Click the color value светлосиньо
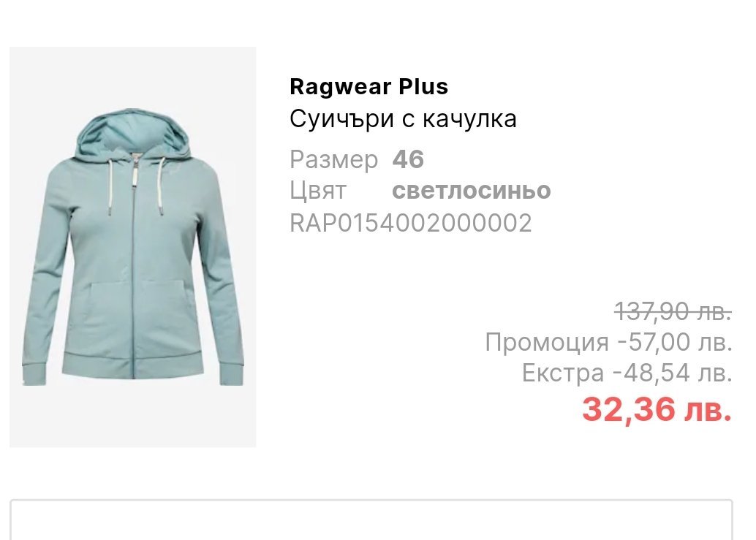Viewport: 756px width, 540px height. 471,191
